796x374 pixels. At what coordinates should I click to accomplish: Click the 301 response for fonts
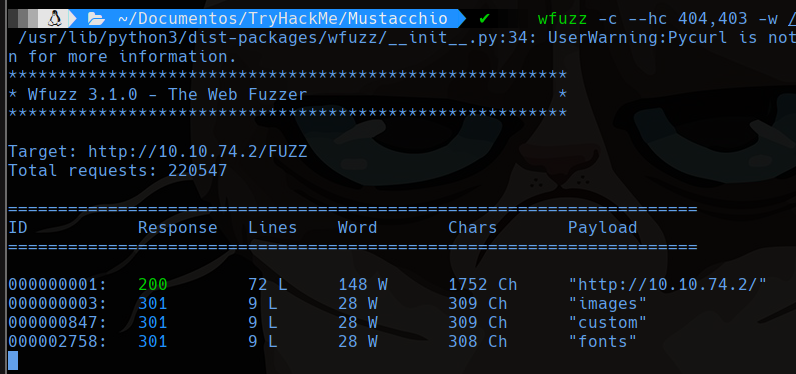(x=153, y=342)
